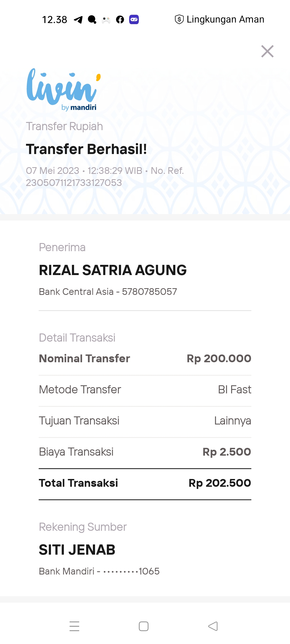Tap the black chat bubble status icon
Image resolution: width=290 pixels, height=644 pixels.
point(92,20)
